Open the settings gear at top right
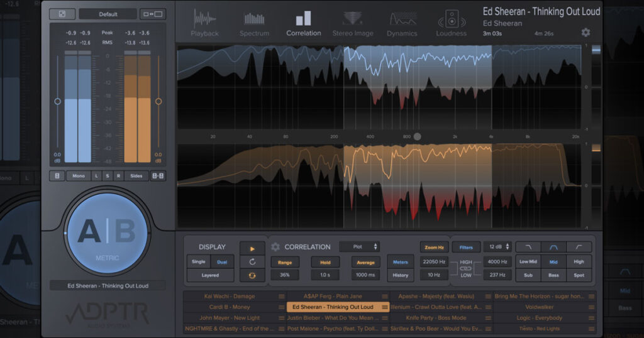644x338 pixels. [x=586, y=33]
